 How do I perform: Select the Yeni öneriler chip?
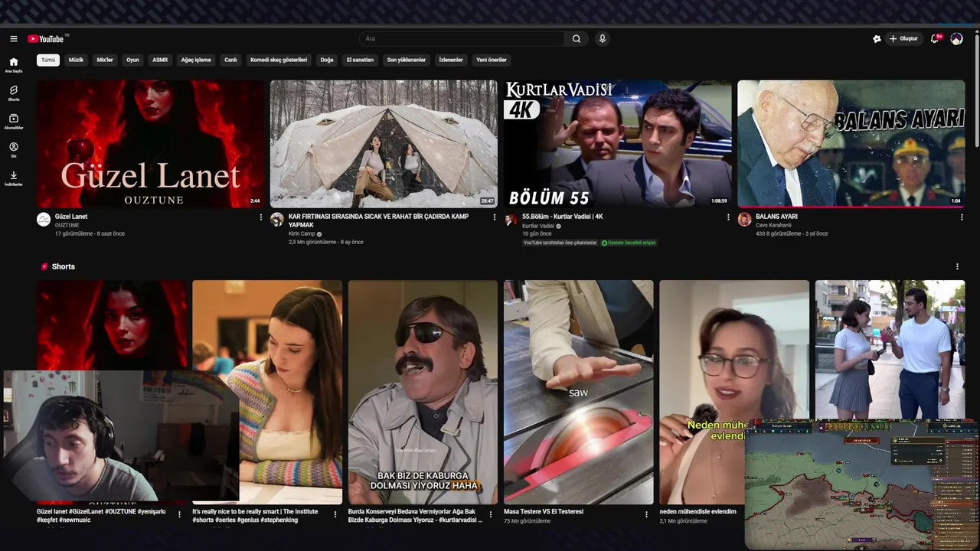point(492,60)
